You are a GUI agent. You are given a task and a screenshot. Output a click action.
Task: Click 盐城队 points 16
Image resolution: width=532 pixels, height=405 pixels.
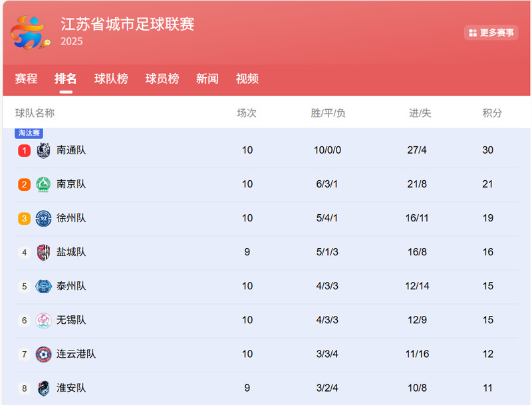coord(488,251)
